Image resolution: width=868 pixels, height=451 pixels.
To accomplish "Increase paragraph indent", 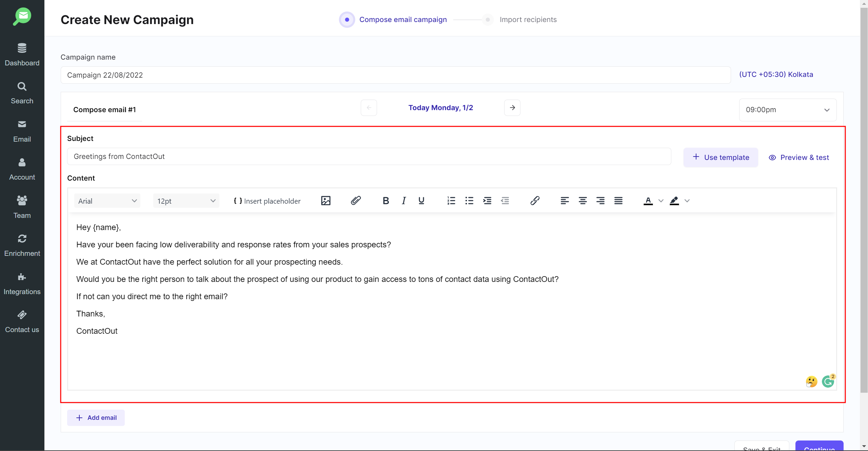I will [x=487, y=201].
